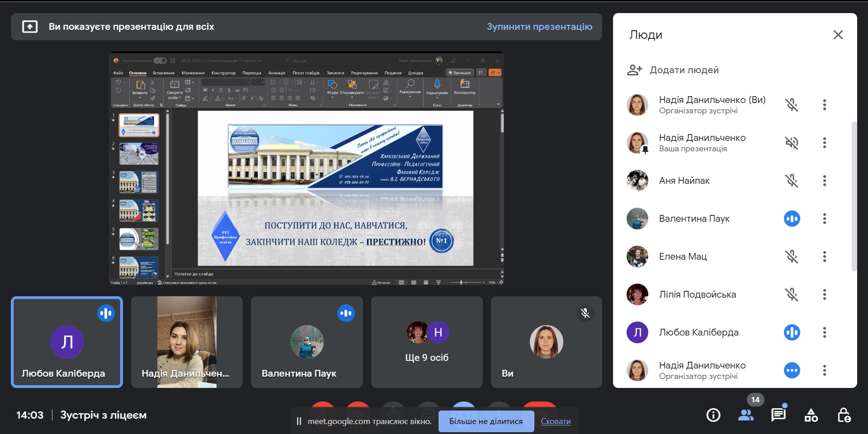Open the chat panel icon
This screenshot has height=434, width=868.
pos(778,415)
